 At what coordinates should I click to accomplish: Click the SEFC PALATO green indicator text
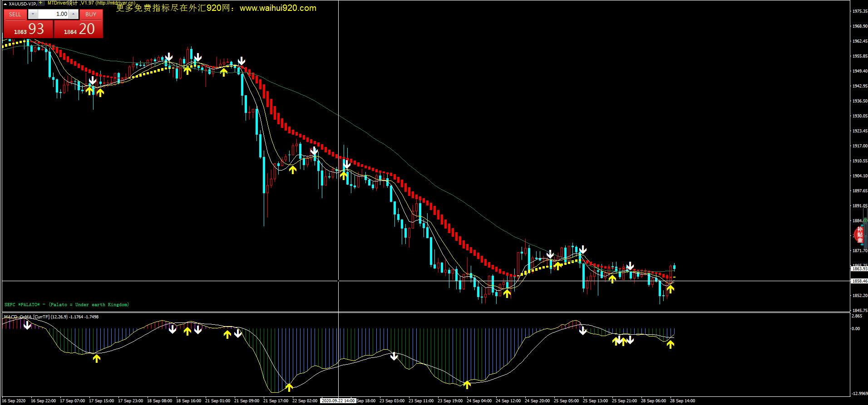67,305
